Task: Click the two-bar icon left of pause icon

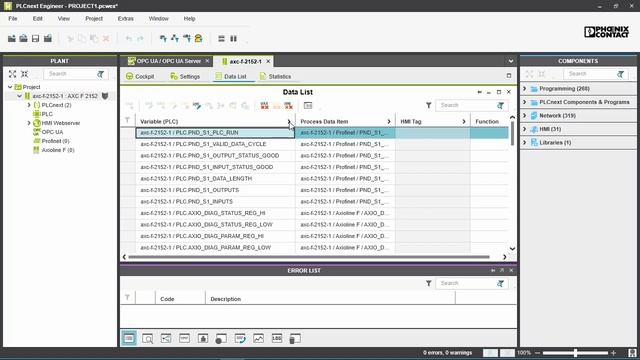Action: pos(221,38)
